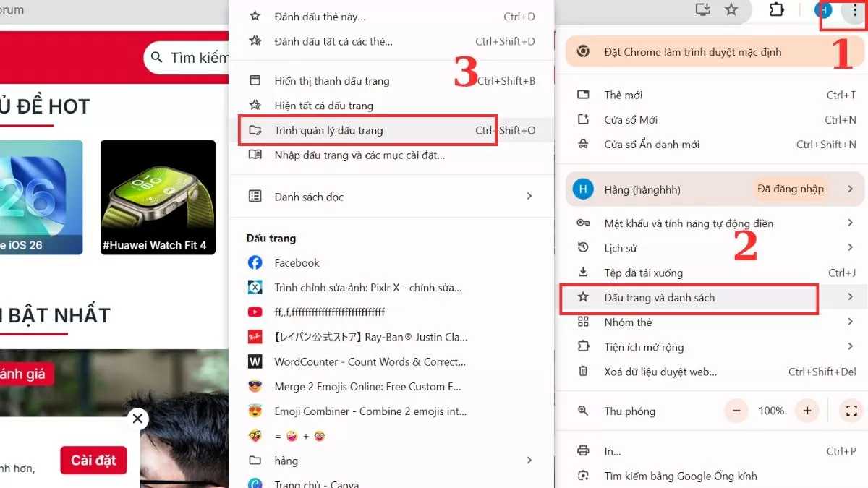Expand the hằng bookmarks folder chevron
This screenshot has height=488, width=868.
pos(529,461)
